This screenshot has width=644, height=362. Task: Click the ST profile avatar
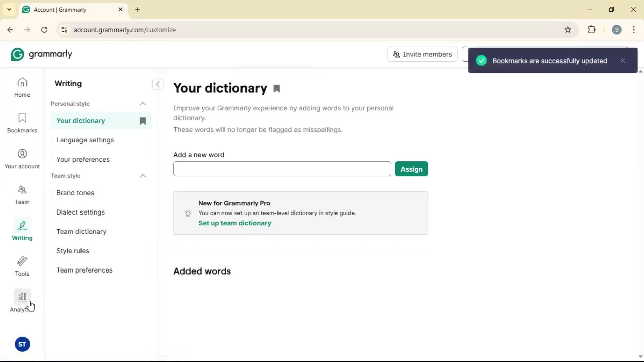point(22,344)
